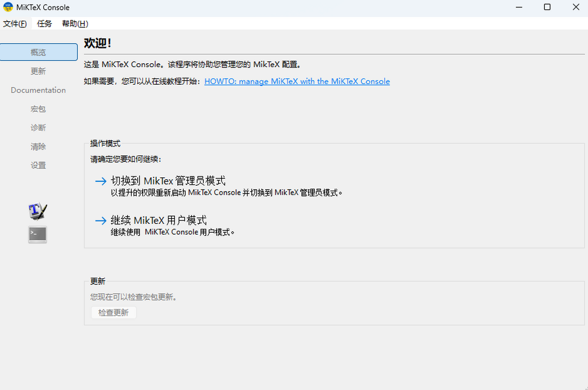This screenshot has height=390, width=588.
Task: Go to the Documentation sidebar page
Action: 38,90
